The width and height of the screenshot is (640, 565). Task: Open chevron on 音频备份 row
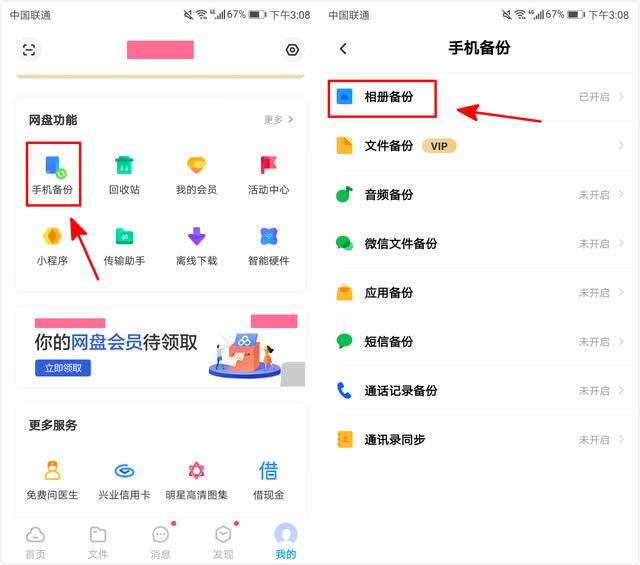[621, 194]
